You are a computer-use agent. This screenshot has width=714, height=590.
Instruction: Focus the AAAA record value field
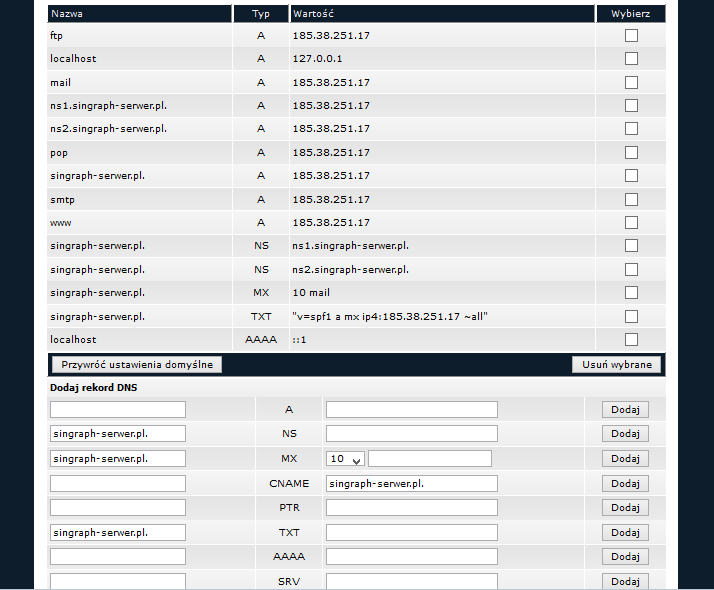coord(412,556)
